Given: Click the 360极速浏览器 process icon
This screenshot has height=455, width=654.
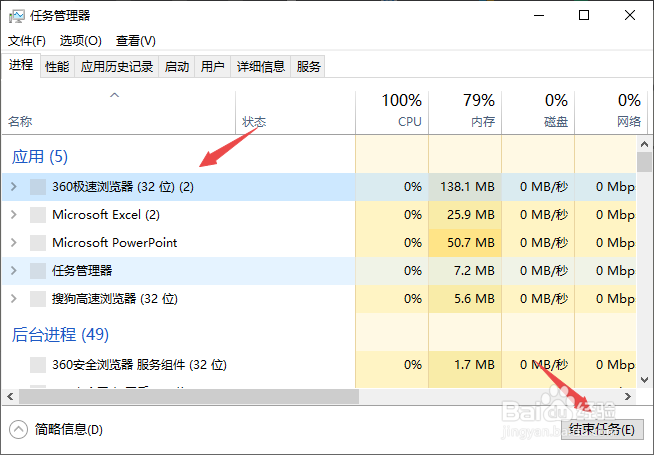Looking at the screenshot, I should [x=38, y=187].
